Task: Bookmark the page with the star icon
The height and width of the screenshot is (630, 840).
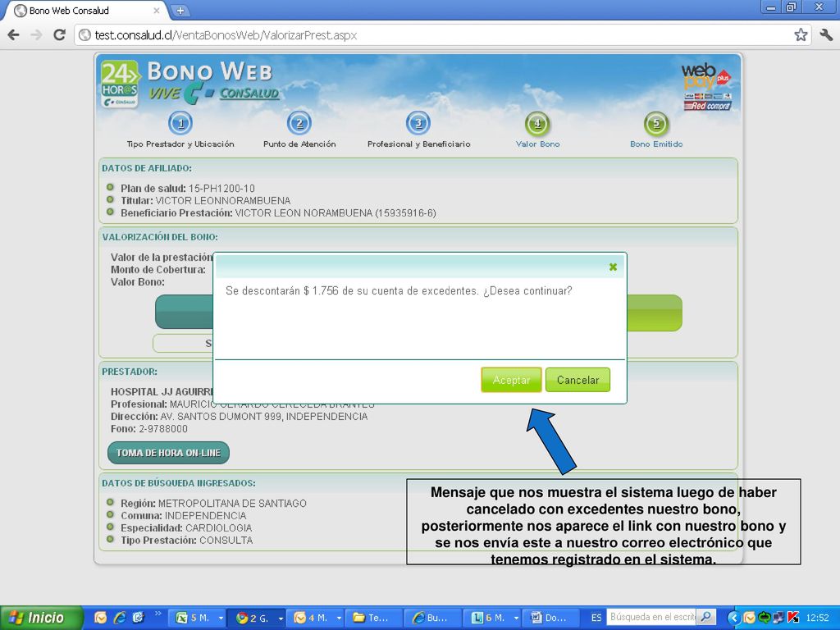Action: pos(801,35)
